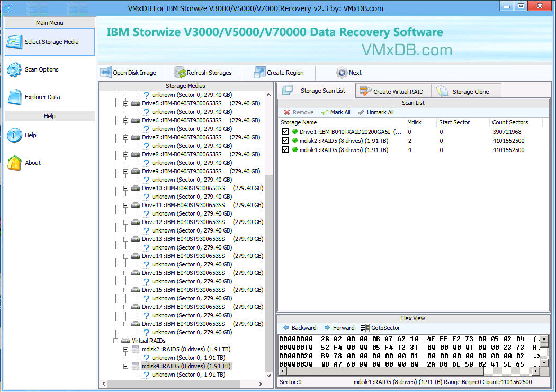
Task: Switch to Storage Scan List tab
Action: click(316, 91)
